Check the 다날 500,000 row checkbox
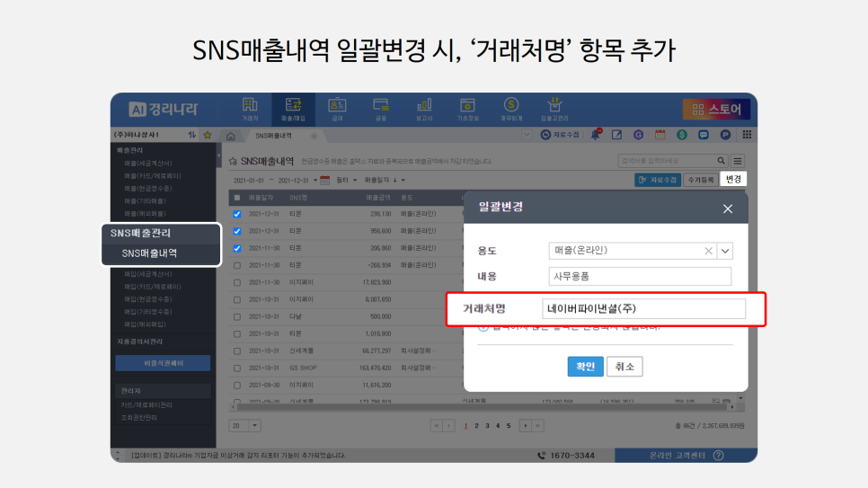Viewport: 868px width, 488px height. coord(237,317)
